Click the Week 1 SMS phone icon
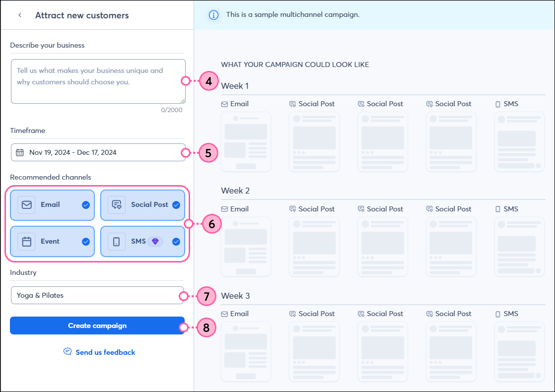Screen dimensions: 555x392 [497, 104]
